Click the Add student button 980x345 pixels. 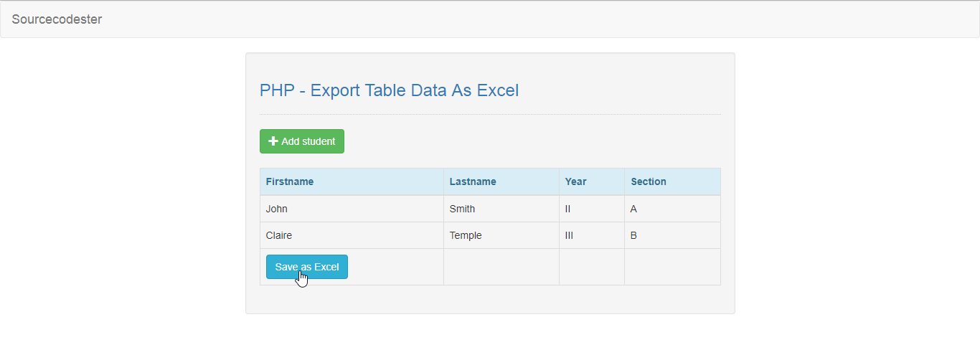[302, 141]
